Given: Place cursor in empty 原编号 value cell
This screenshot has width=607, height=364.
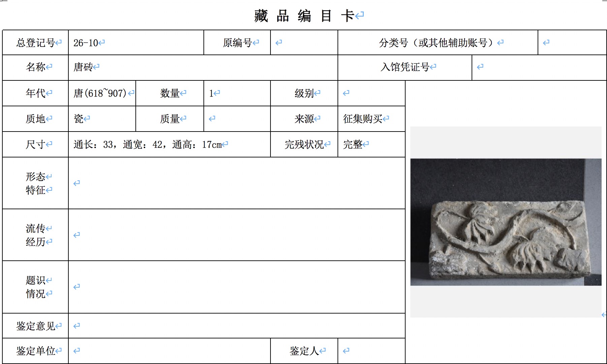Looking at the screenshot, I should 304,43.
